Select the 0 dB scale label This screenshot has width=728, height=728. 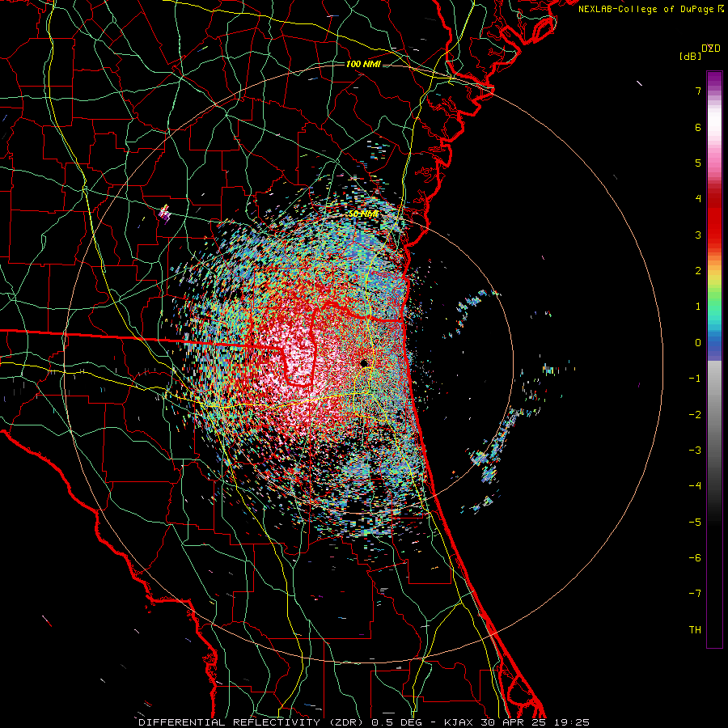698,343
